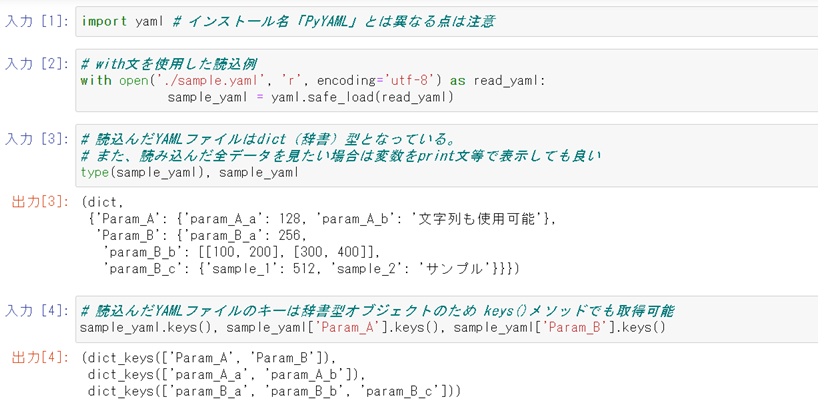
Task: Click the with文 comment line in cell 2
Action: click(x=172, y=64)
